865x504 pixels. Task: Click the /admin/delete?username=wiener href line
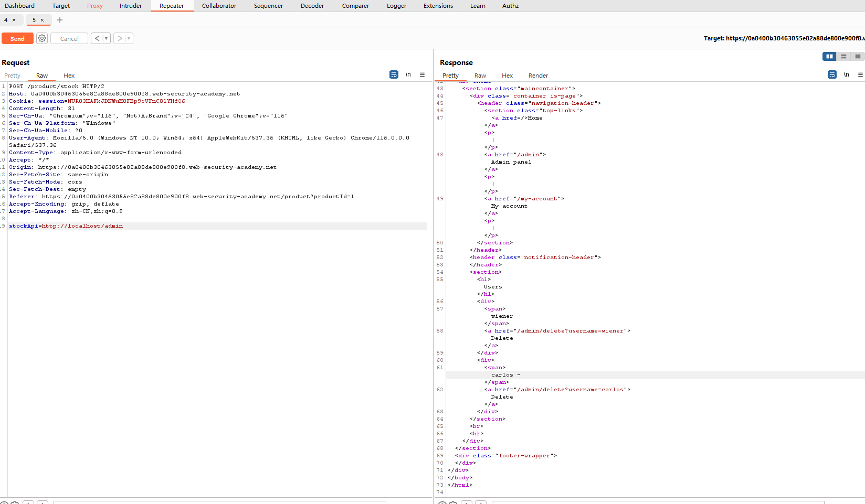(557, 331)
